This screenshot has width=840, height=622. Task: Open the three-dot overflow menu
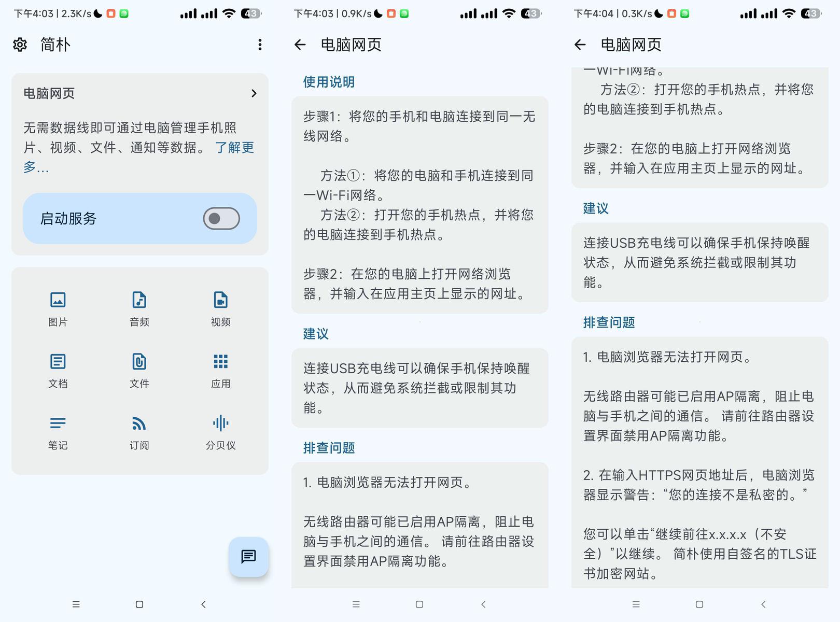(x=260, y=45)
